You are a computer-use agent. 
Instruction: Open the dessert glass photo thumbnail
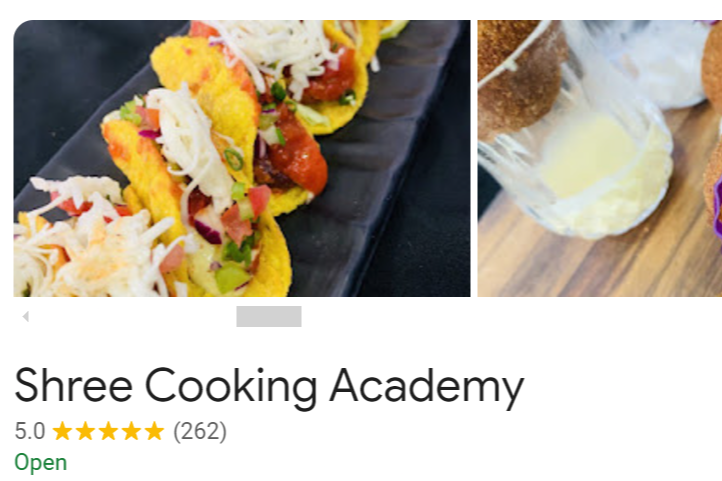coord(600,158)
